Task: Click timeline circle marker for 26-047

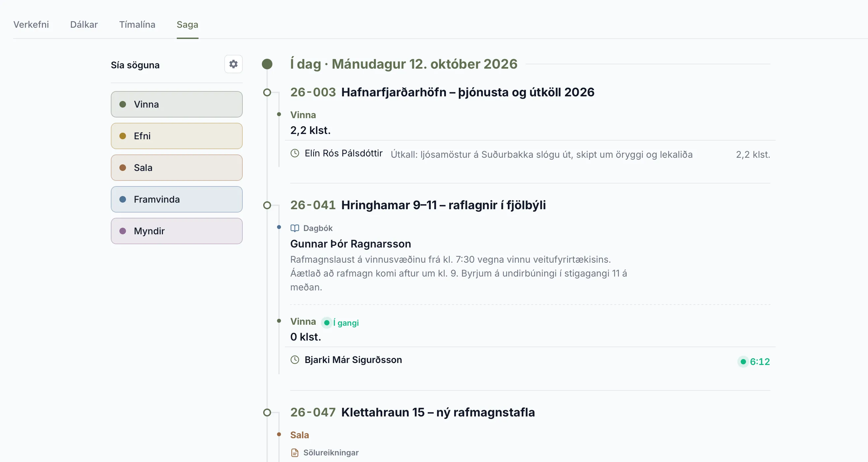Action: point(267,412)
